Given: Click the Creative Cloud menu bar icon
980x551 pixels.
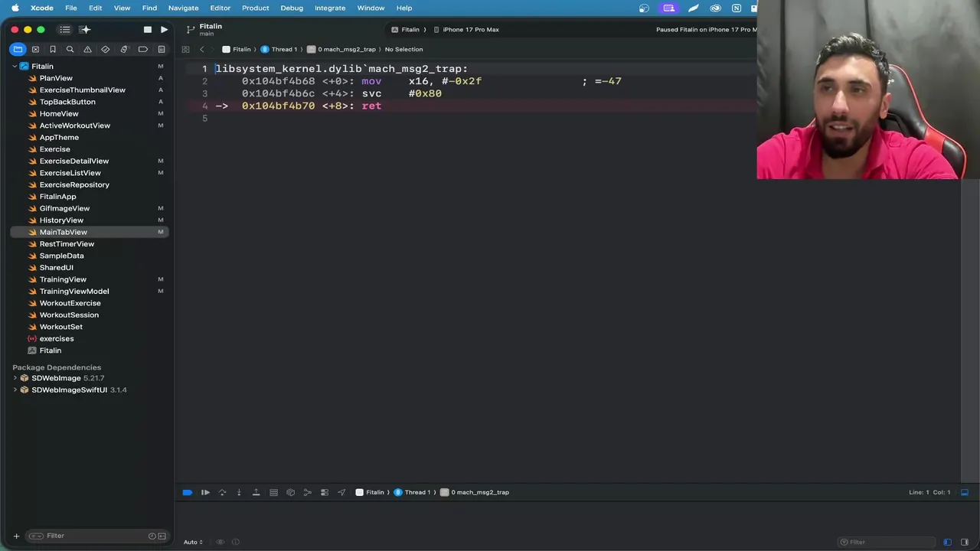Looking at the screenshot, I should tap(716, 8).
